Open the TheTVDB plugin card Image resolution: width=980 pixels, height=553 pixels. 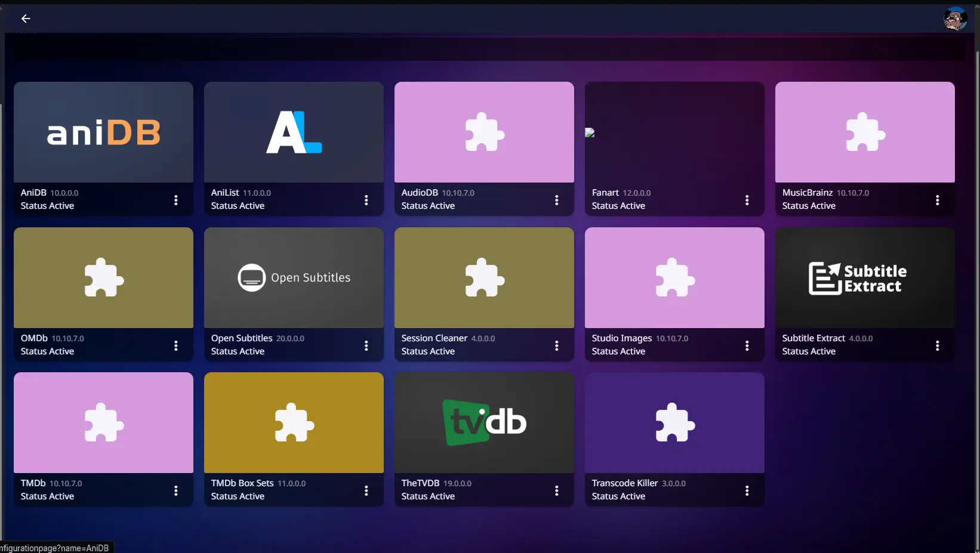pos(483,422)
